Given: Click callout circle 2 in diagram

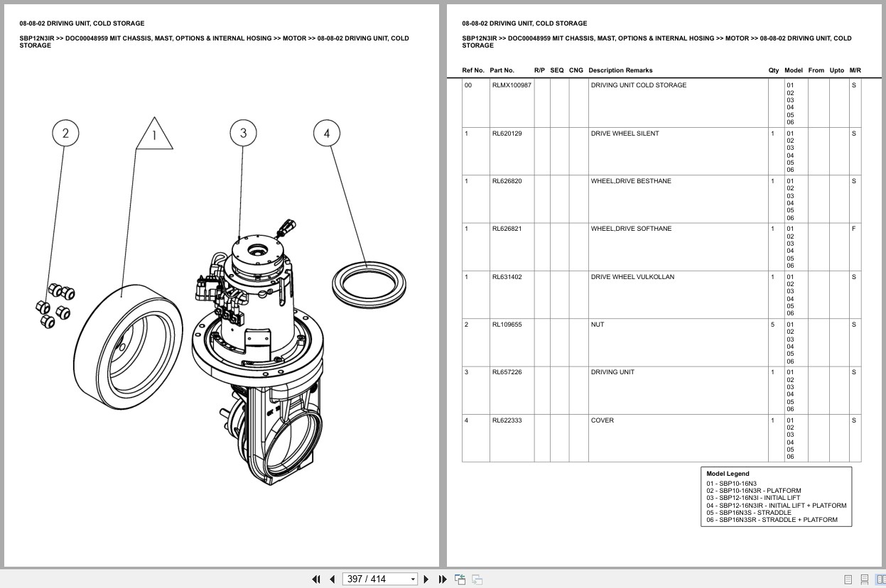Looking at the screenshot, I should 65,133.
